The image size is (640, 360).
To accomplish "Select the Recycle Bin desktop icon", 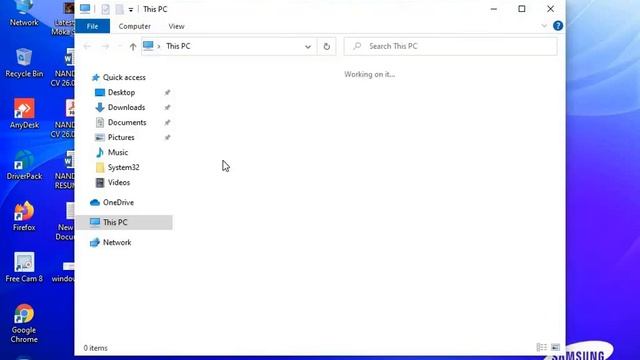I will pos(24,63).
